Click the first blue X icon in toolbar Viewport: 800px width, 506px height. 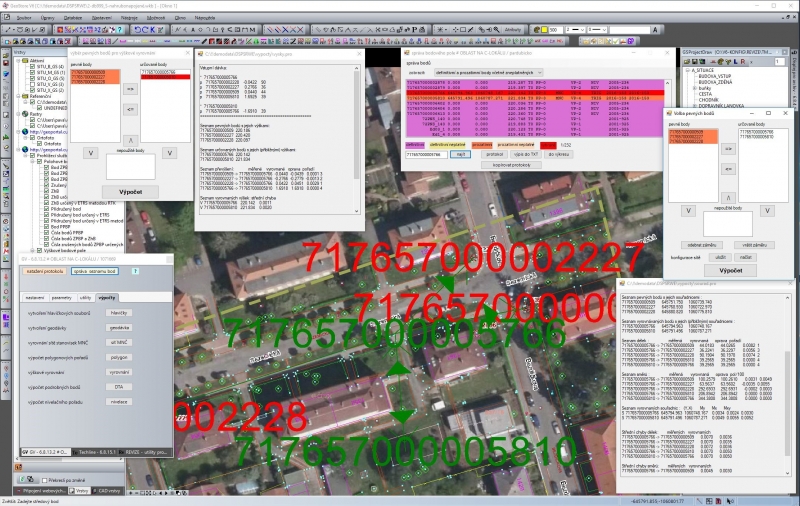pyautogui.click(x=286, y=30)
